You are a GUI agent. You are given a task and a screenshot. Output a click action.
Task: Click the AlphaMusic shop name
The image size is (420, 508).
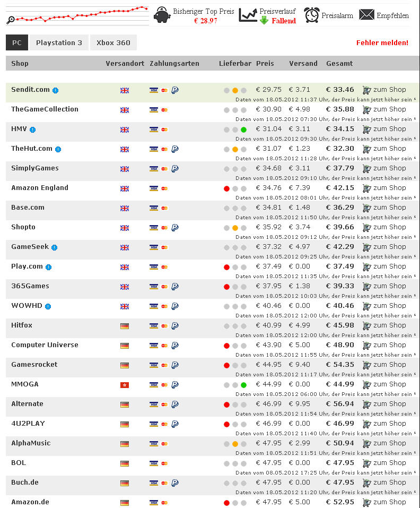[x=31, y=443]
